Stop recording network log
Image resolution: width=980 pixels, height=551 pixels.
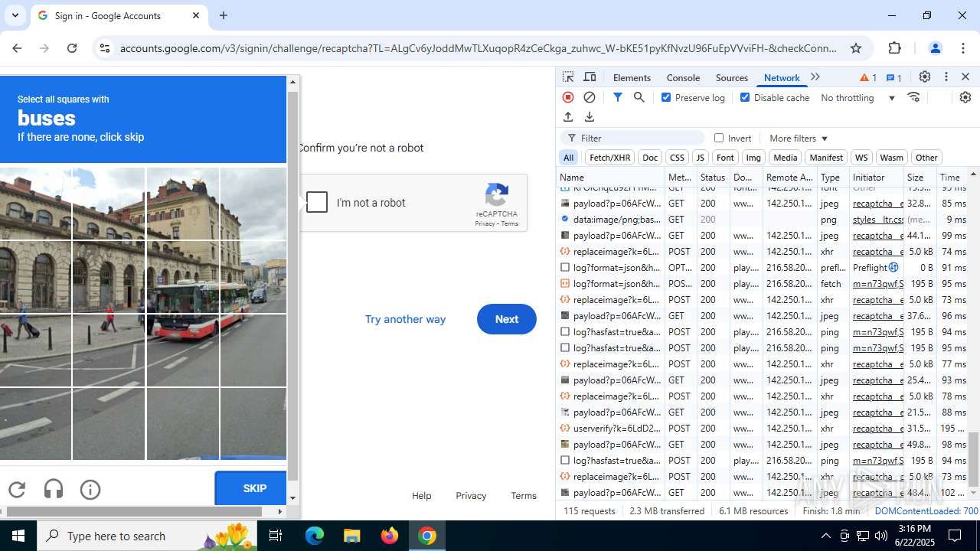point(568,97)
